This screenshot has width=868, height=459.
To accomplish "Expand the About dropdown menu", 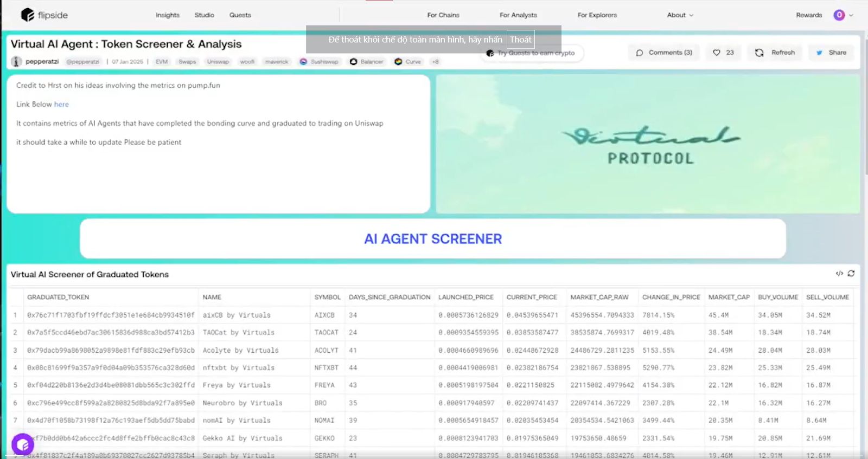I will tap(680, 15).
